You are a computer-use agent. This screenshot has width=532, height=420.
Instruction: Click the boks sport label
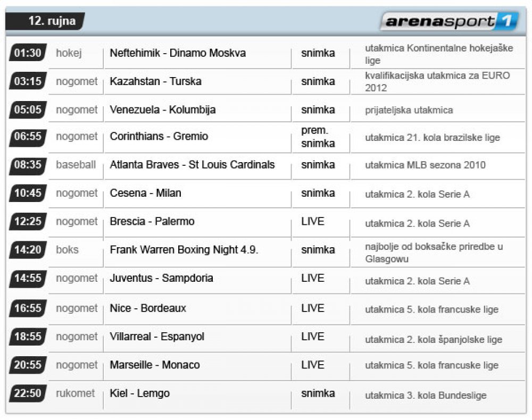67,250
